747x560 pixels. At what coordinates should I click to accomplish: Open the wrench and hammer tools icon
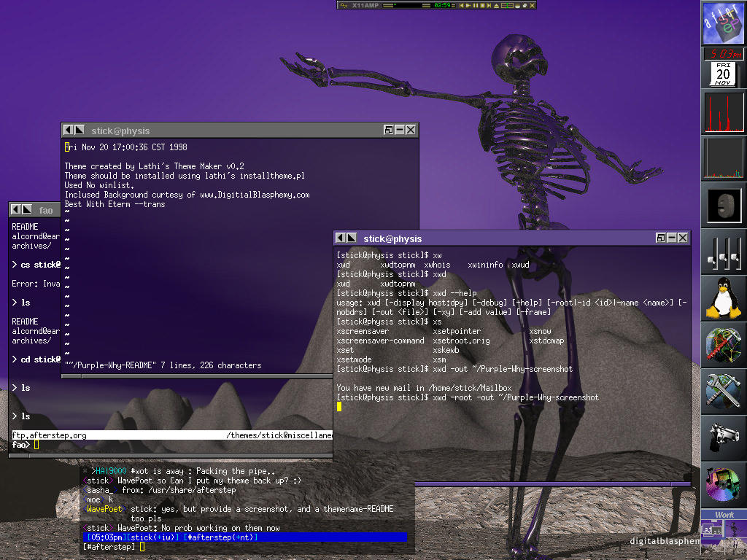723,389
